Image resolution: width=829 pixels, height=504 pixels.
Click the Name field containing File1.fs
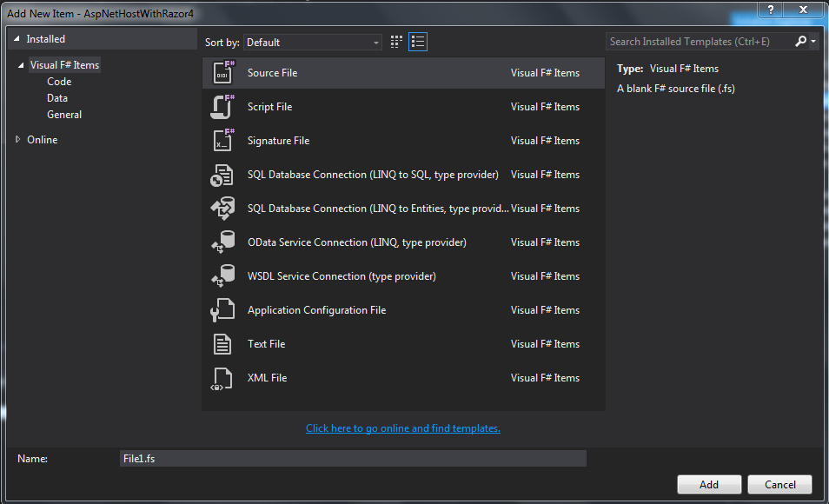tap(353, 459)
